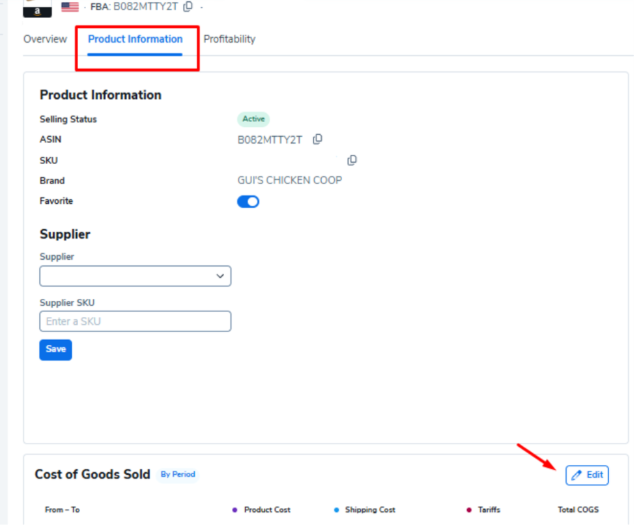The height and width of the screenshot is (525, 634).
Task: Switch to the Overview tab
Action: (x=45, y=39)
